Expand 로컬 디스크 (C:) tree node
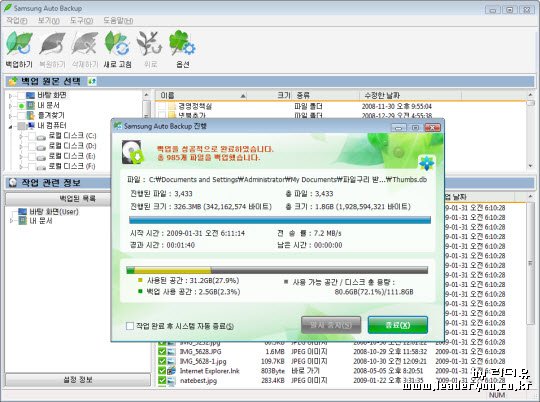 pyautogui.click(x=21, y=136)
